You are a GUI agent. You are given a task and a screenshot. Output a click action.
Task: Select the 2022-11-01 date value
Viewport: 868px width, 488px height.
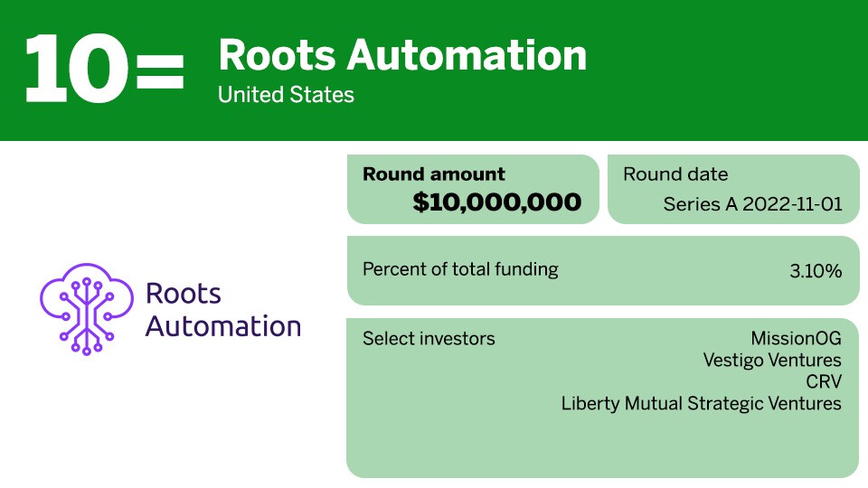click(792, 204)
